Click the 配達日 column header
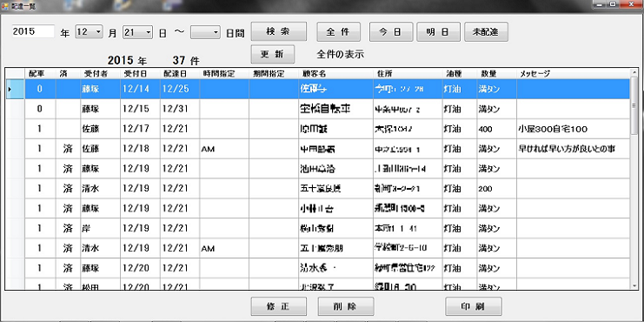The height and width of the screenshot is (322, 644). (180, 74)
